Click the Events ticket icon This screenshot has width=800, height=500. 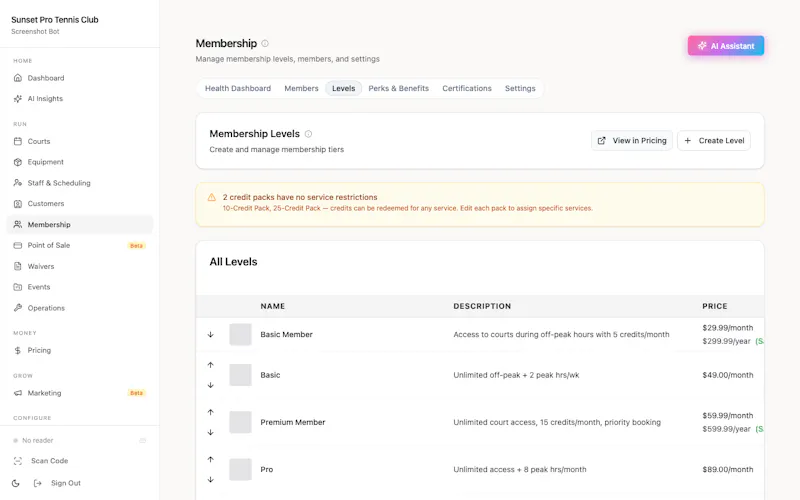(x=18, y=287)
